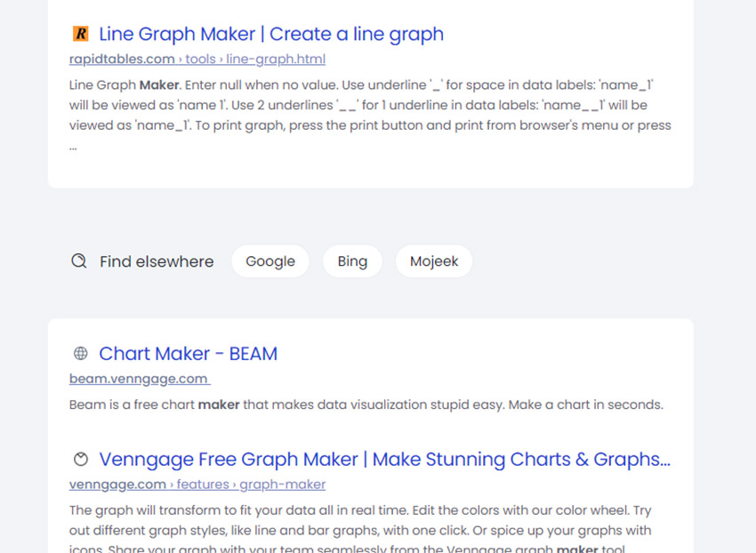Screen dimensions: 756x553
Task: Click the globe icon next to Chart Maker
Action: (x=81, y=353)
